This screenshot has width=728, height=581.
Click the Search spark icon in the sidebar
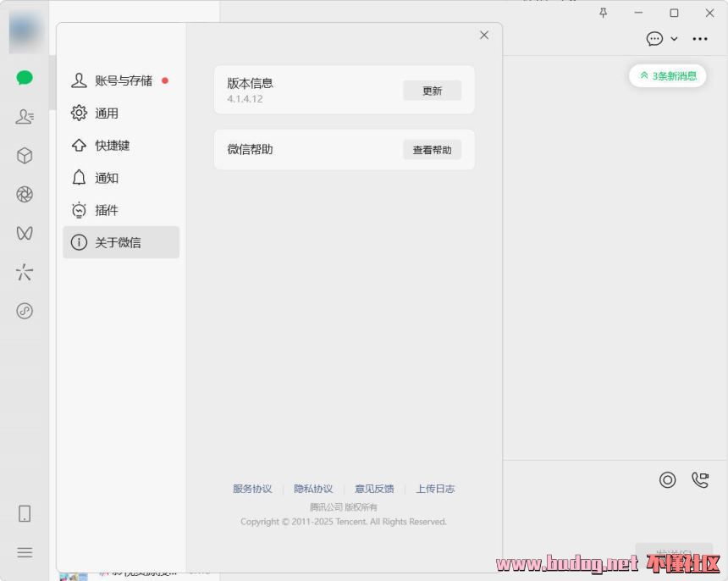point(25,272)
